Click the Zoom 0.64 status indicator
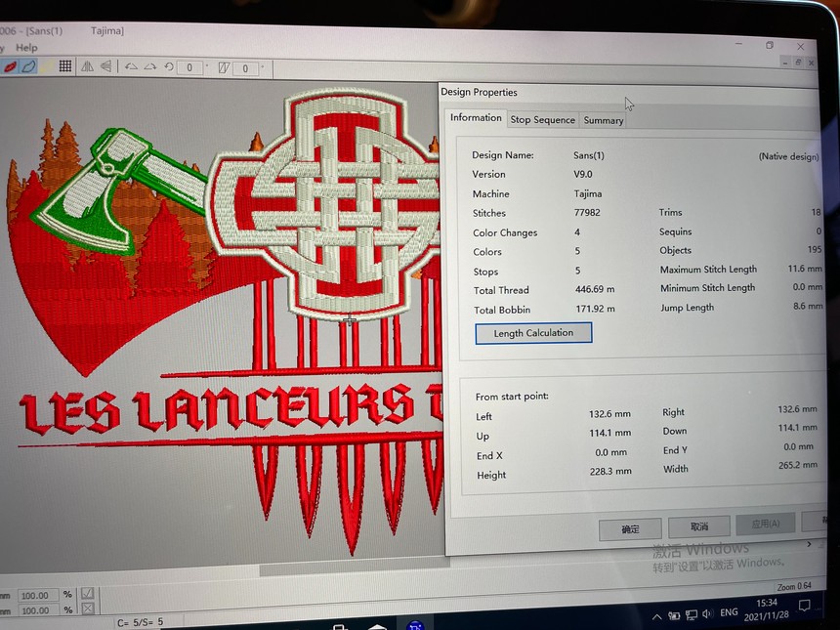 794,587
